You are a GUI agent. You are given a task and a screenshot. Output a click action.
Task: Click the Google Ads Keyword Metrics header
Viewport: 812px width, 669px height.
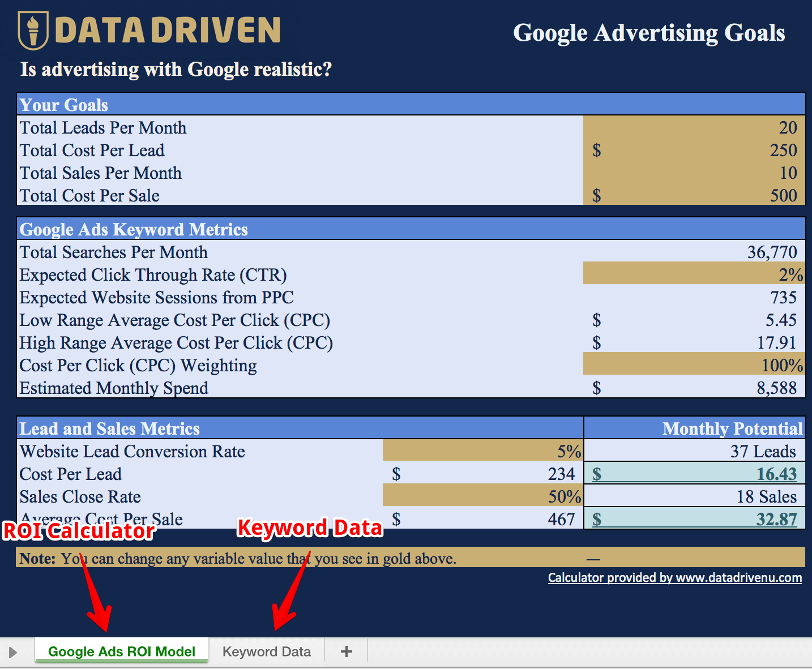pos(411,229)
